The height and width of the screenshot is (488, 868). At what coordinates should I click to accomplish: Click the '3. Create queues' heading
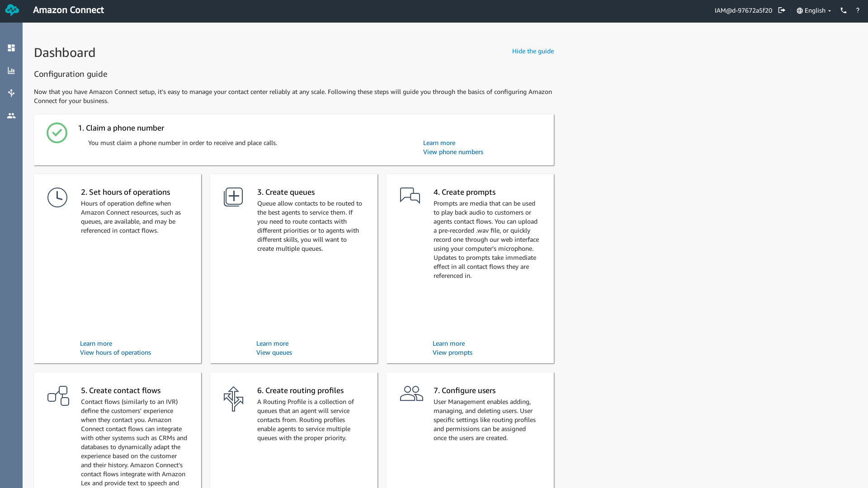[286, 192]
